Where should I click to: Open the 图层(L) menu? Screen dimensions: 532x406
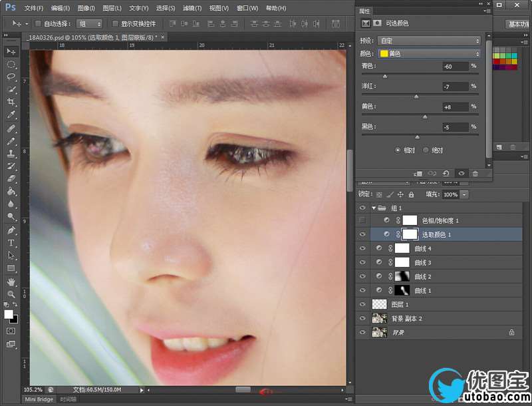[112, 8]
